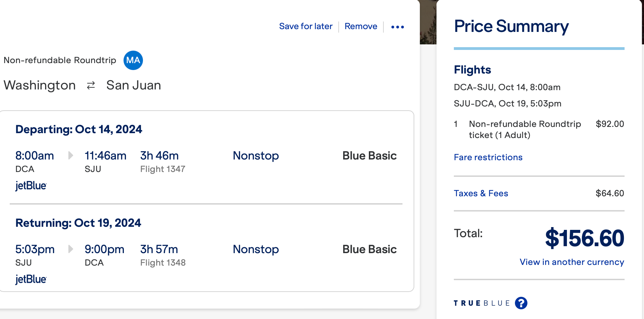Click the jetBlue logo under returning flight
This screenshot has height=319, width=644.
coord(31,279)
